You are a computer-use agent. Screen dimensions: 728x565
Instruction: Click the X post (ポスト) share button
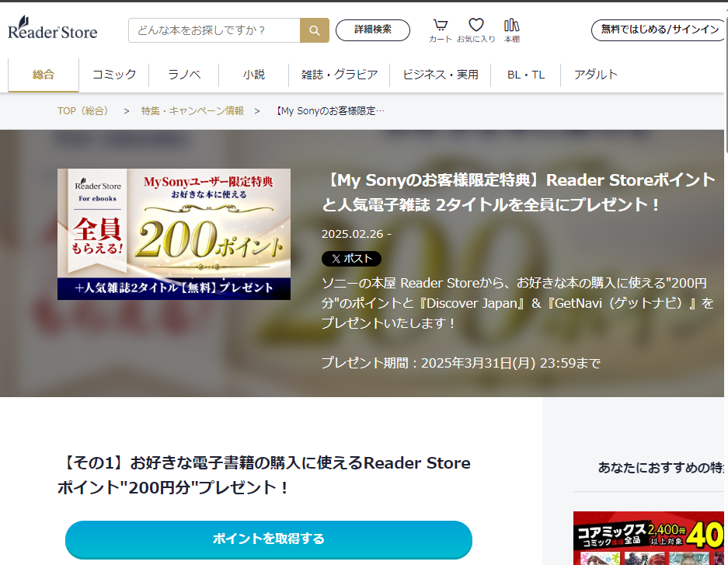click(x=351, y=259)
